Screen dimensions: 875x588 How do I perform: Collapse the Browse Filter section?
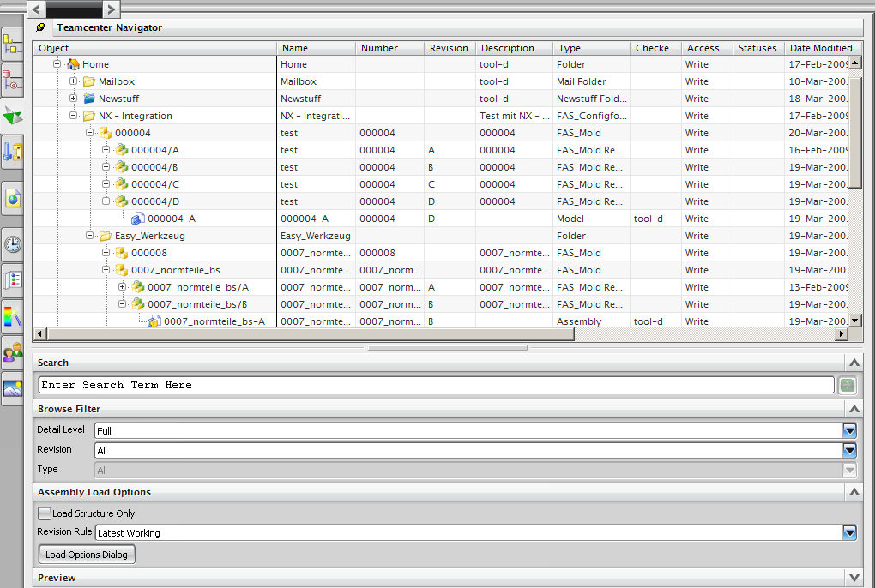click(x=854, y=409)
